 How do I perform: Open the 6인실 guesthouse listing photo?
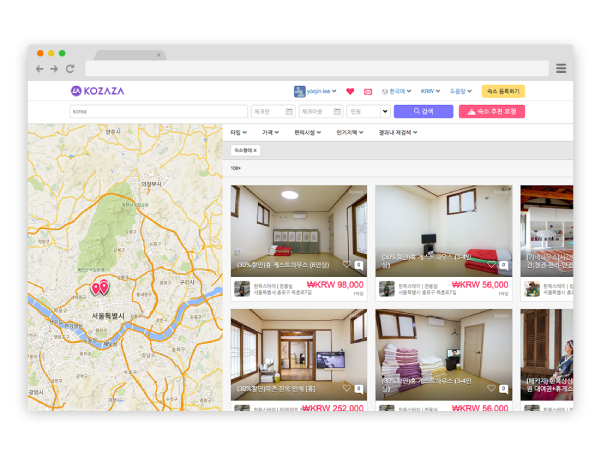[298, 231]
